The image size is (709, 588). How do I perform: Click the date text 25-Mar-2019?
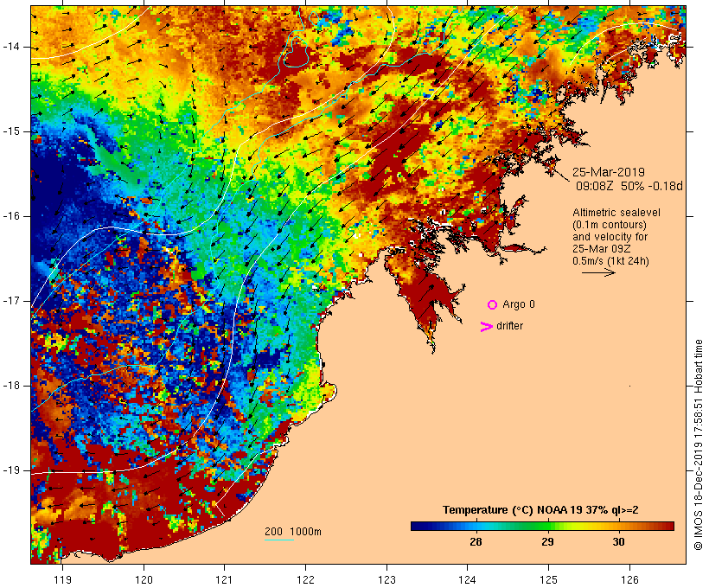pos(609,172)
